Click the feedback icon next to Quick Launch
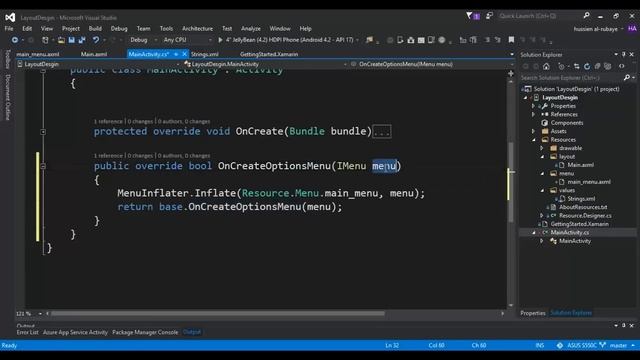Screen dimensions: 640x360 (489, 16)
